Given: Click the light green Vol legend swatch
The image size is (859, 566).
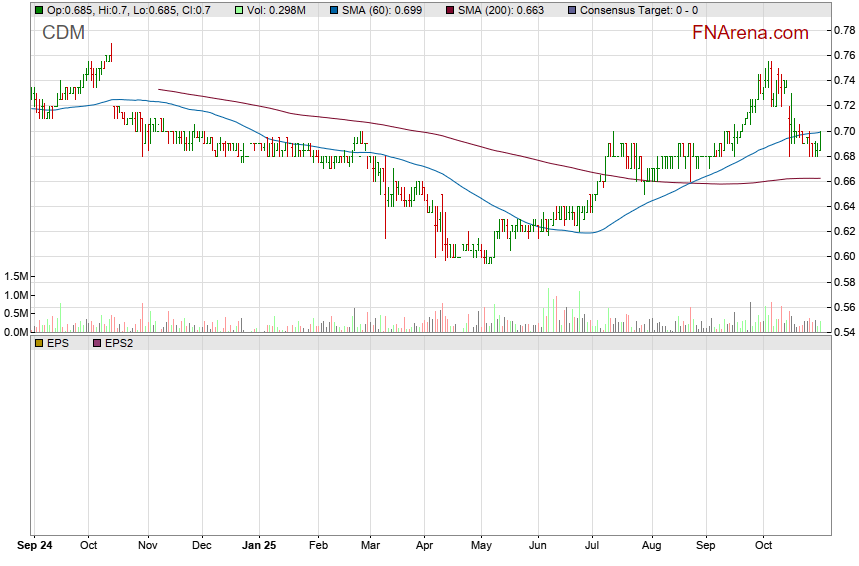Looking at the screenshot, I should point(238,10).
